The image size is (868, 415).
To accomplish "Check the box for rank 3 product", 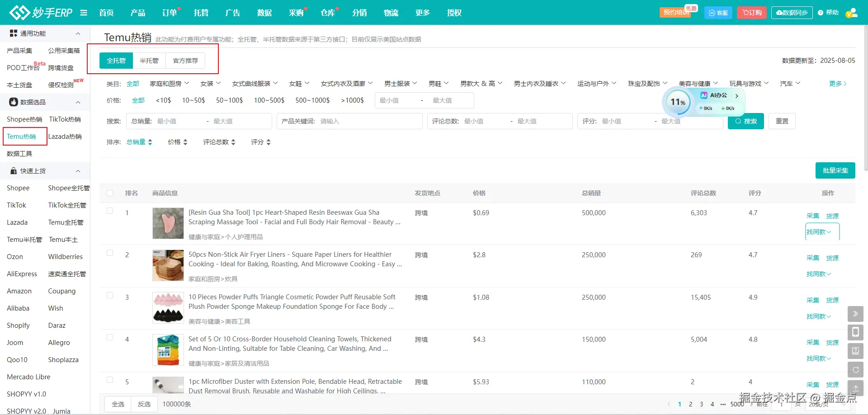I will click(110, 295).
